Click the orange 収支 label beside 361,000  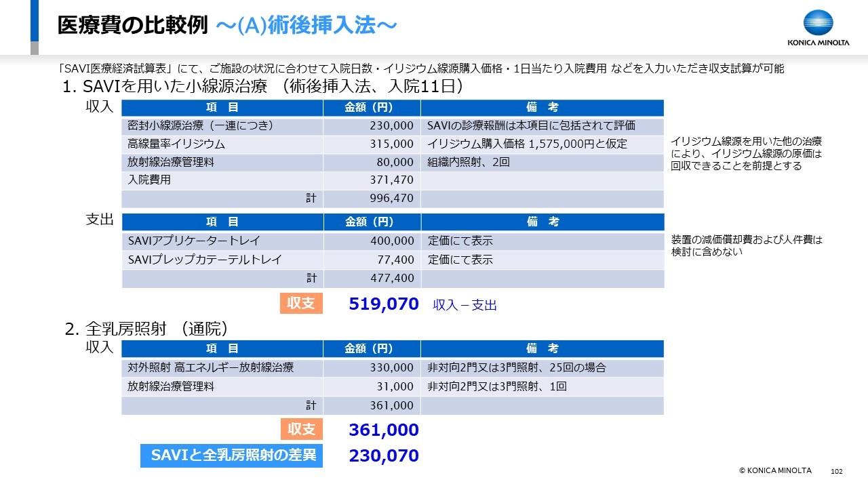pos(302,429)
